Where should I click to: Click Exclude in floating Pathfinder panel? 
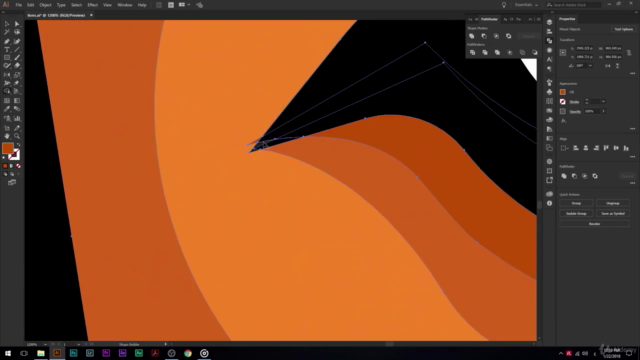coord(509,36)
